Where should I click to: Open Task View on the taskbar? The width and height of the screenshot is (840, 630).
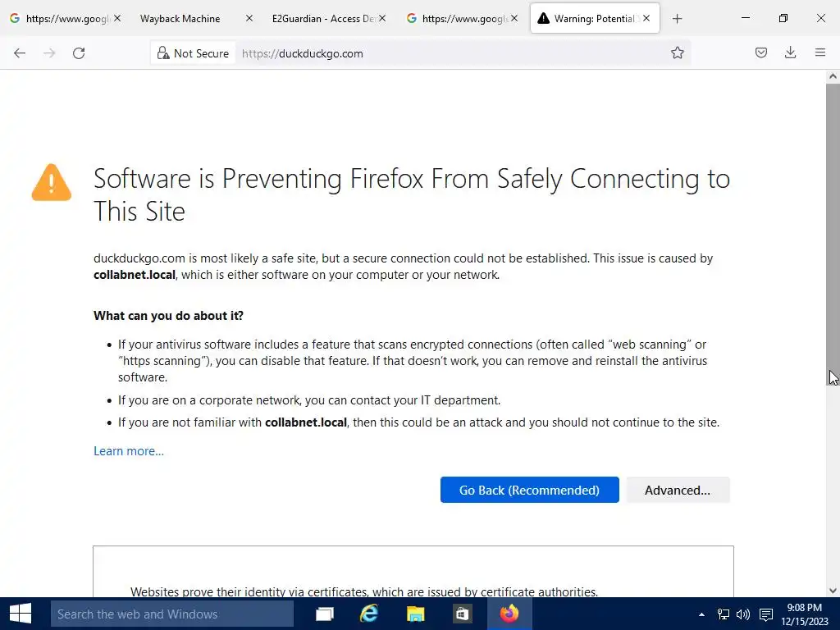coord(325,614)
